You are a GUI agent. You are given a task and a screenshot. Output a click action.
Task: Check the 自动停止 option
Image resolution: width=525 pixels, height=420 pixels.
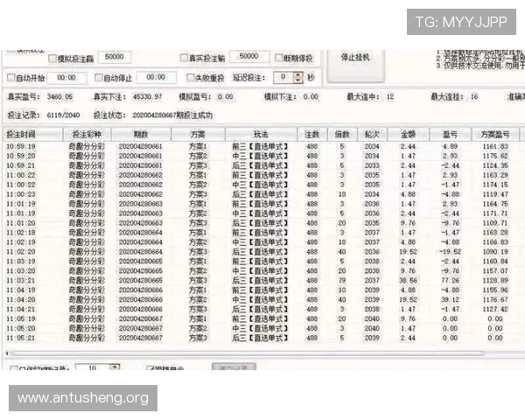click(x=98, y=78)
